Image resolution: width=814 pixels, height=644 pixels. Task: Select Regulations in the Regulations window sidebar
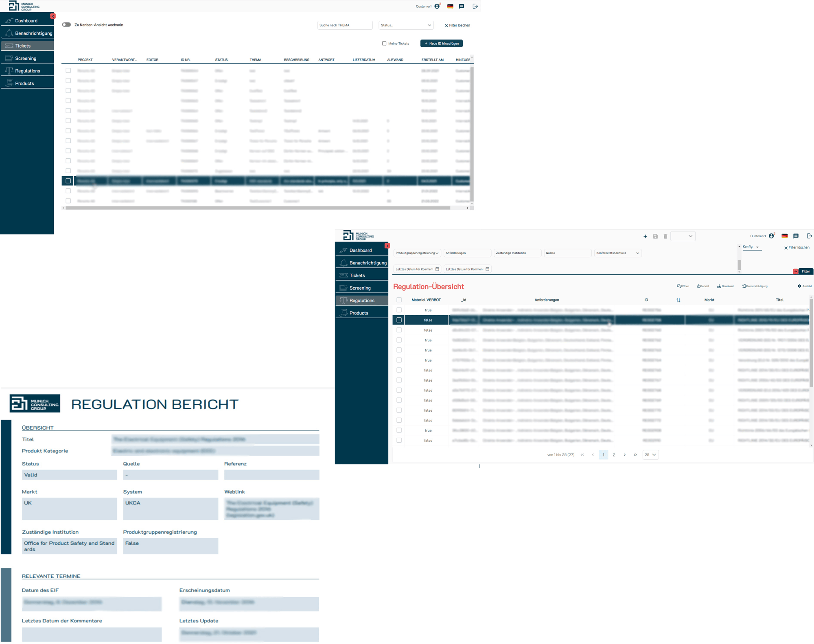[x=361, y=301]
